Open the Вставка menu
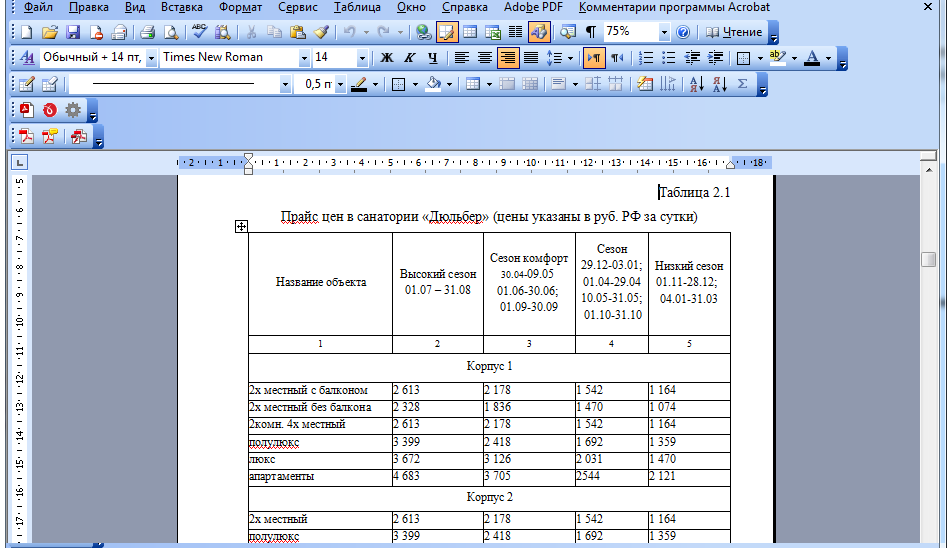This screenshot has height=549, width=948. click(x=181, y=7)
